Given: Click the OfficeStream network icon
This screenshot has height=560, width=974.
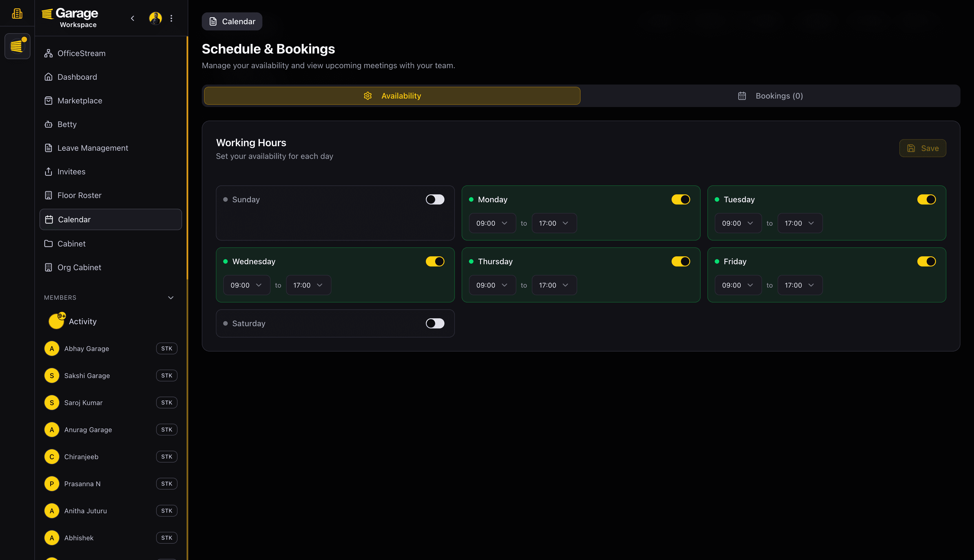Looking at the screenshot, I should tap(48, 54).
